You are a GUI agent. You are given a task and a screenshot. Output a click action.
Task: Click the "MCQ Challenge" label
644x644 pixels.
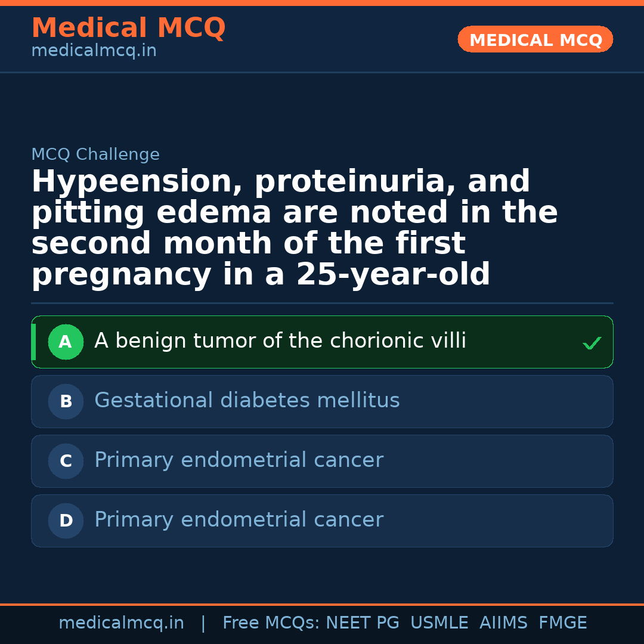[x=95, y=155]
